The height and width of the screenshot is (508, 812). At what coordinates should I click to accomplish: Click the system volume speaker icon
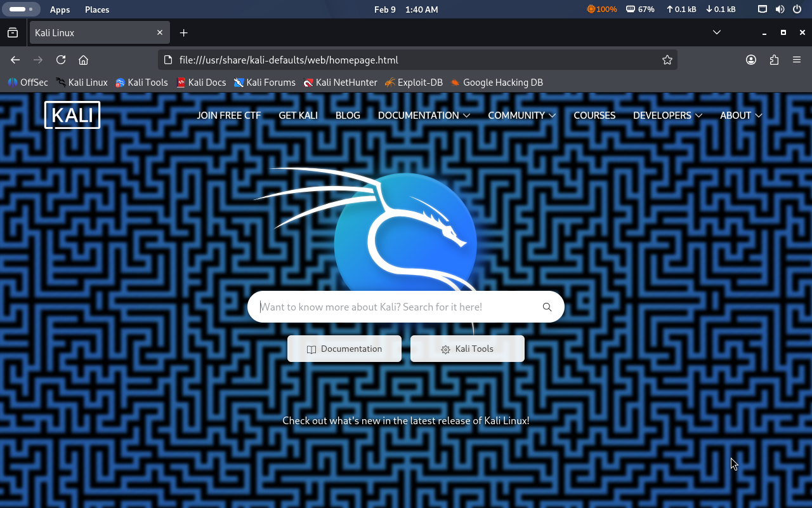coord(780,10)
